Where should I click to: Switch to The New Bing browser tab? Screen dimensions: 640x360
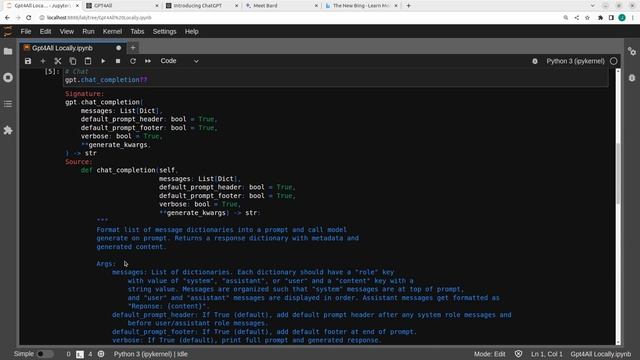[360, 6]
